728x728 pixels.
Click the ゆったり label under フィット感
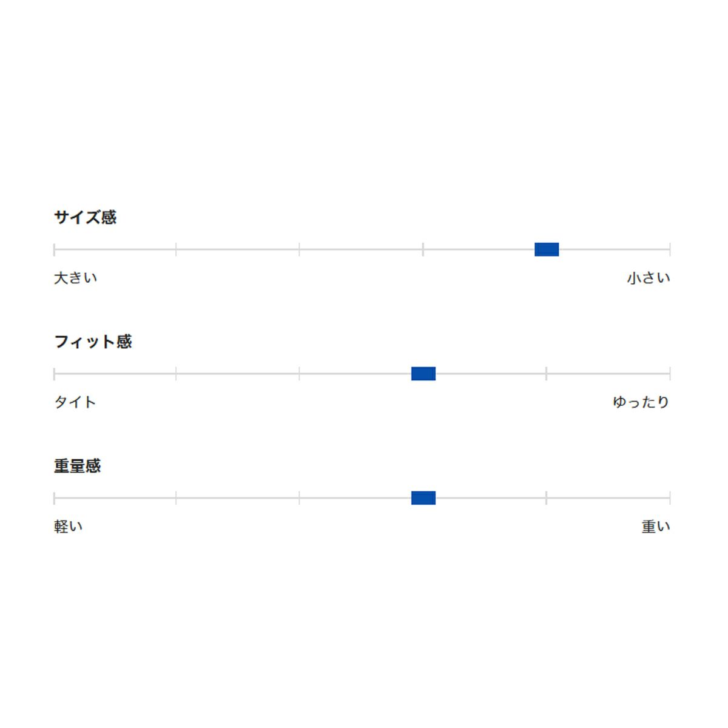tap(641, 402)
